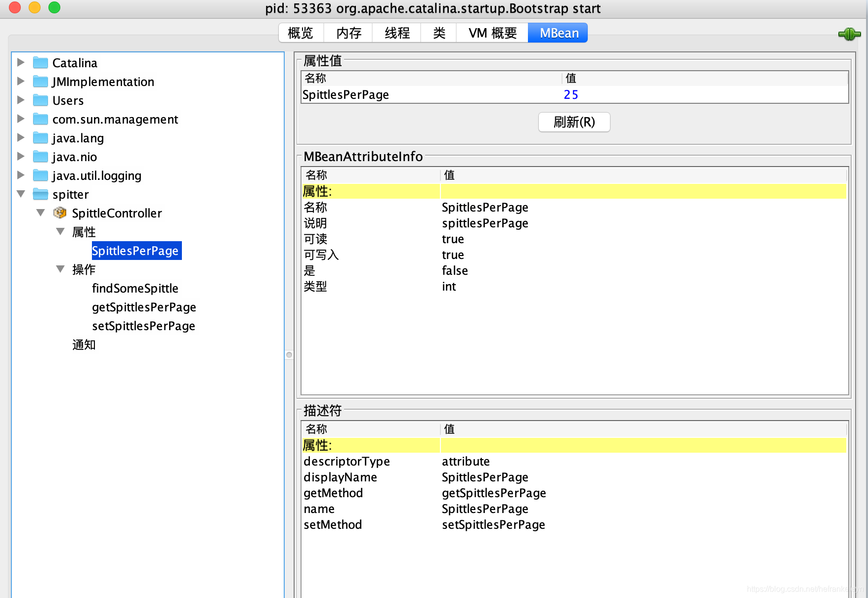Select the getSpittlesPerPage operation
This screenshot has width=868, height=598.
[144, 307]
